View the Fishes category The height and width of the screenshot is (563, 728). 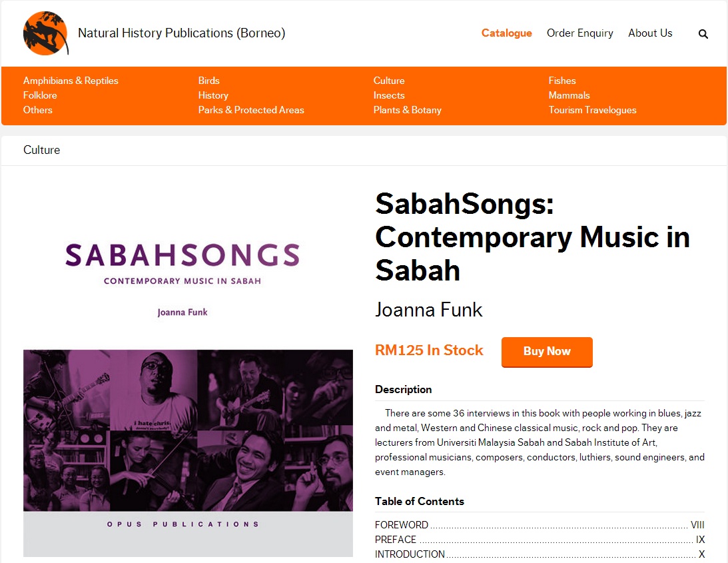pyautogui.click(x=562, y=81)
